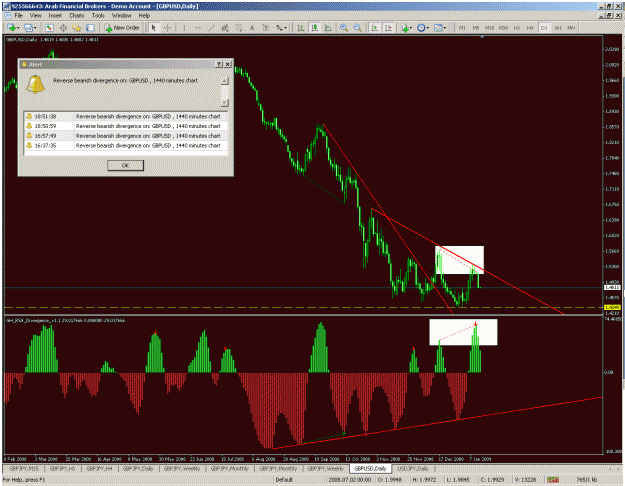Select the Horizontal Line drawing tool
Screen dimensions: 625x486
pos(198,28)
